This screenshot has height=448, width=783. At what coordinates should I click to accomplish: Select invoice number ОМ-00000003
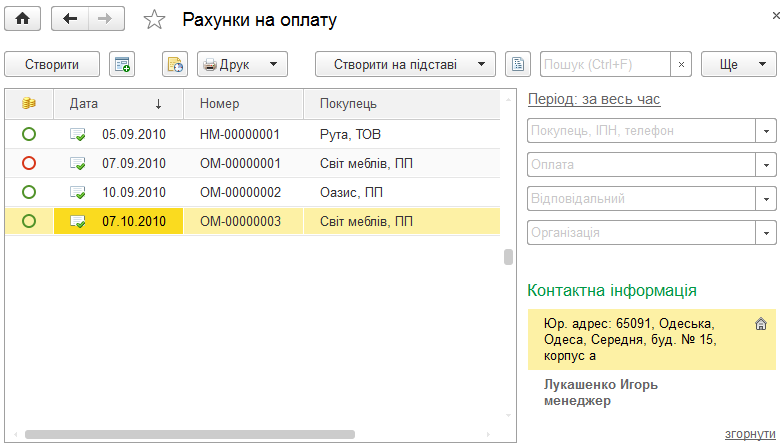click(240, 221)
